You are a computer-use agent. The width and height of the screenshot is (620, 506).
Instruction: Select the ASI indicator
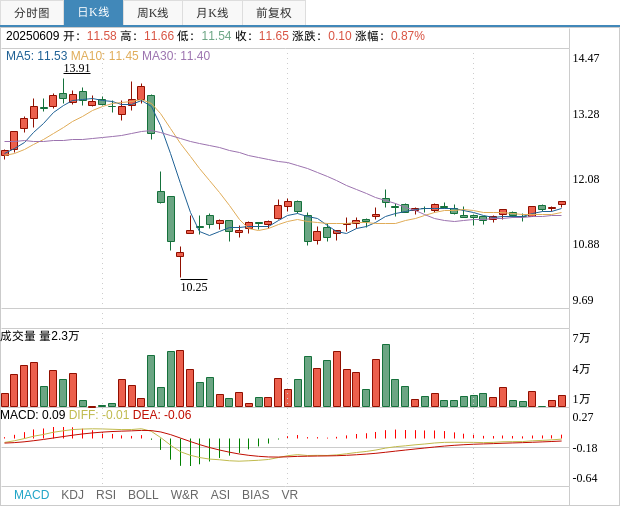pos(220,494)
